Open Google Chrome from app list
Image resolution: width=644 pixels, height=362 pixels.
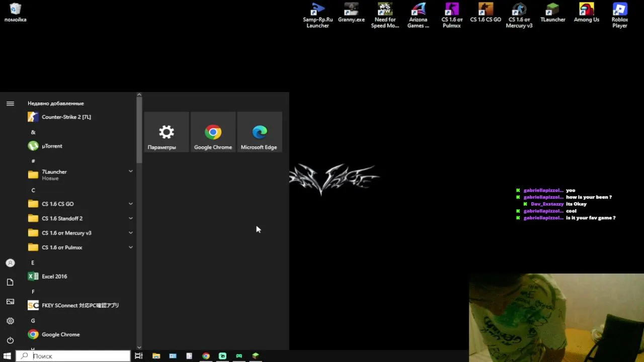click(x=80, y=334)
